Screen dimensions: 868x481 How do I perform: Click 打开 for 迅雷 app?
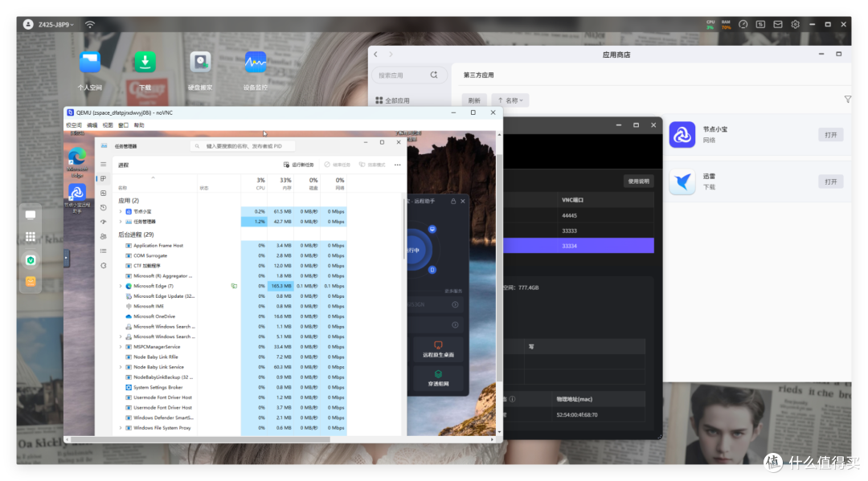coord(830,182)
